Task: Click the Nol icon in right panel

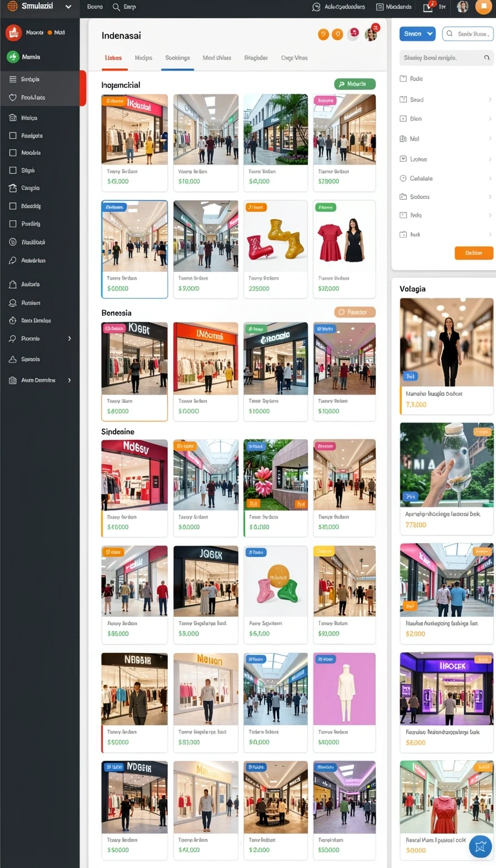Action: (x=404, y=139)
